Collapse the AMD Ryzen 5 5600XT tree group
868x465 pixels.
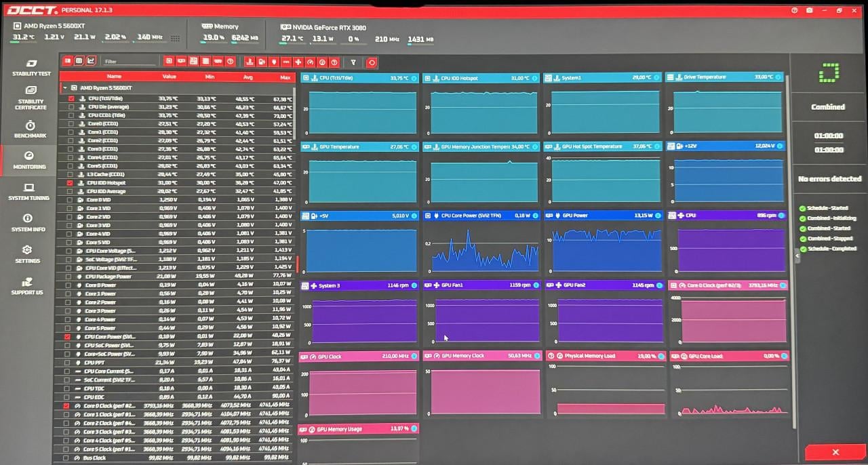[x=65, y=88]
